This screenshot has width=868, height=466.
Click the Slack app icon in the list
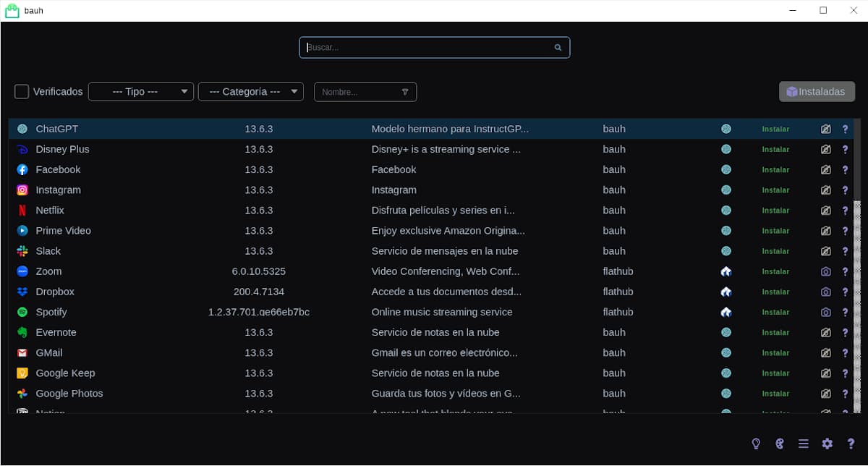(x=22, y=251)
